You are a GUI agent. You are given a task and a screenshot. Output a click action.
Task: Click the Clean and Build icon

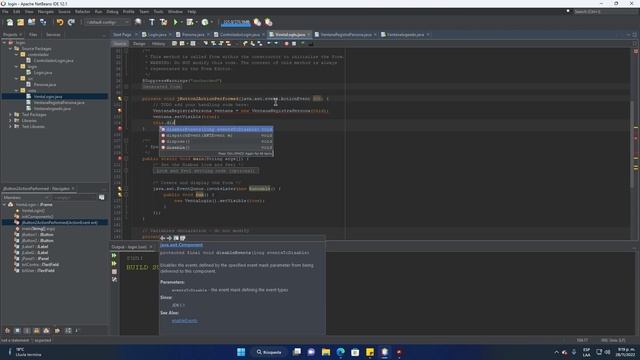point(163,22)
